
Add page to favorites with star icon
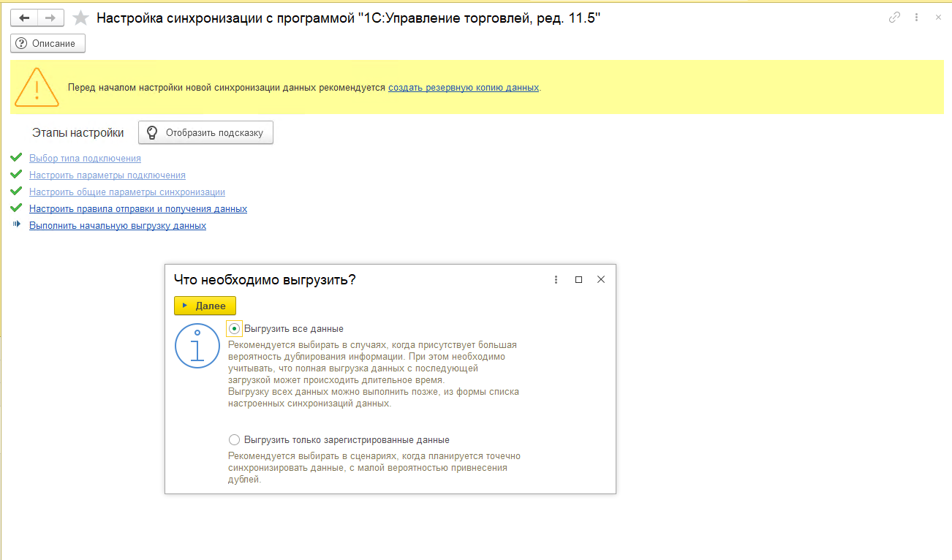point(81,18)
